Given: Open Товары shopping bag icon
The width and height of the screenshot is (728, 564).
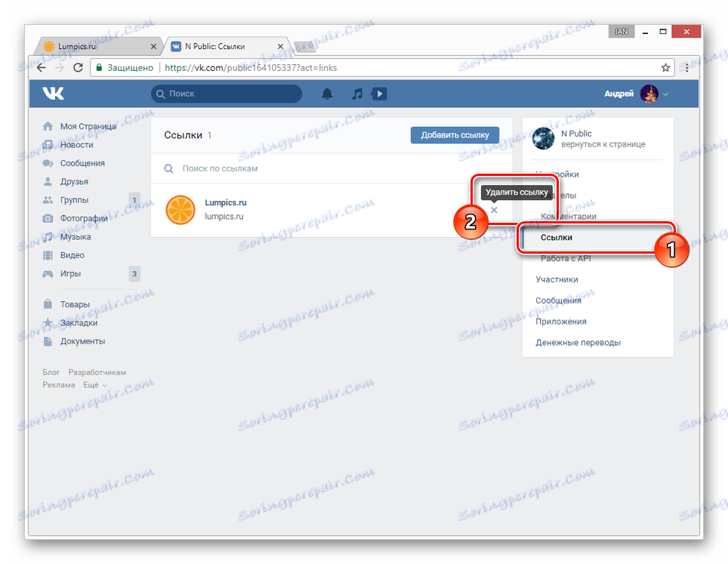Looking at the screenshot, I should [x=48, y=304].
